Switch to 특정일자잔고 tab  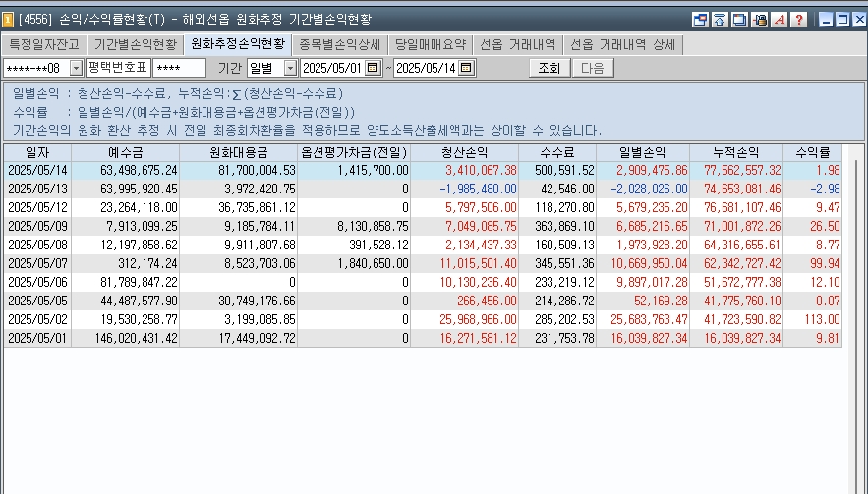coord(43,45)
